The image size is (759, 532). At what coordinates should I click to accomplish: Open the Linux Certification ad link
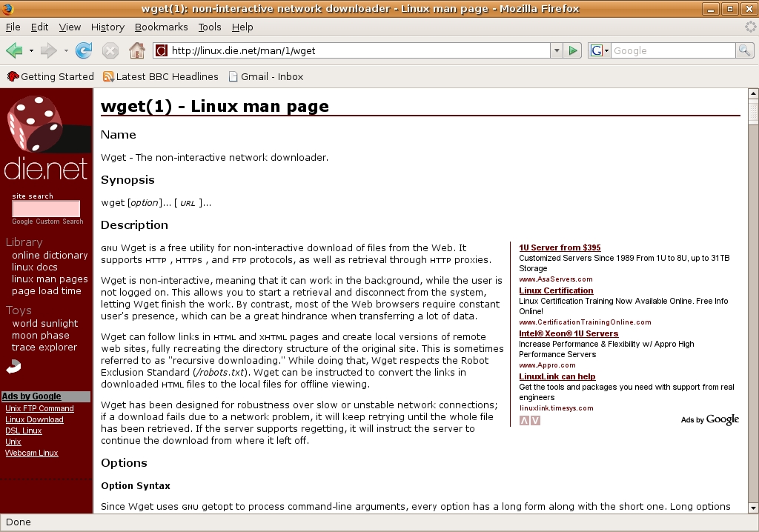coord(556,290)
